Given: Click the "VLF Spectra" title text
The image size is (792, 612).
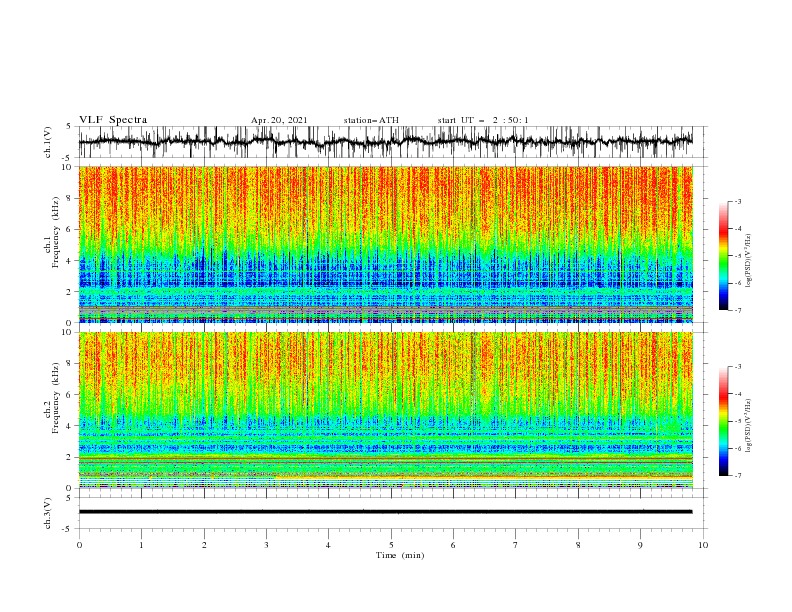Looking at the screenshot, I should click(x=113, y=120).
